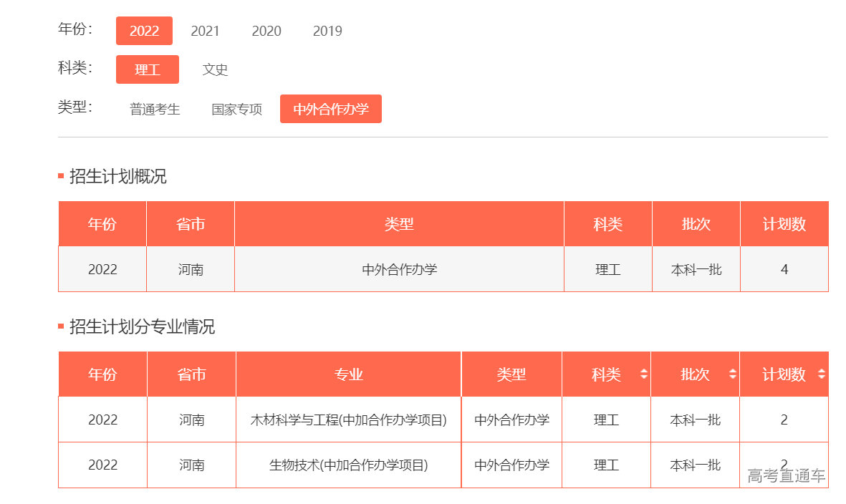Sort by 计划数 column arrow icon

pyautogui.click(x=821, y=374)
